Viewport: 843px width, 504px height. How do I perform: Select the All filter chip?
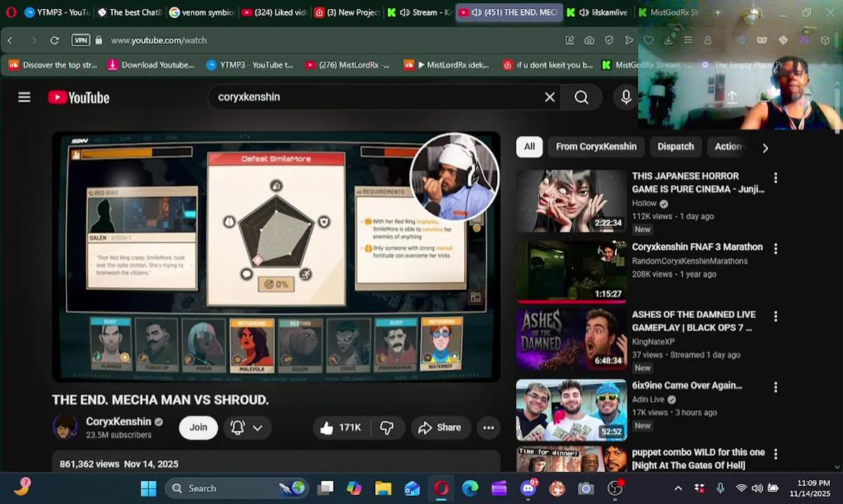coord(529,146)
